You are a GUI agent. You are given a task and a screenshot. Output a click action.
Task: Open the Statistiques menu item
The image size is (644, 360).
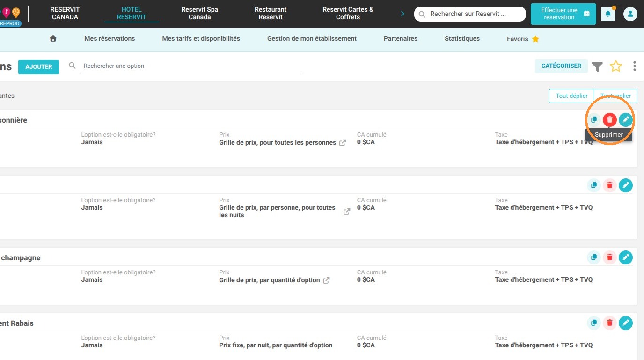coord(462,39)
